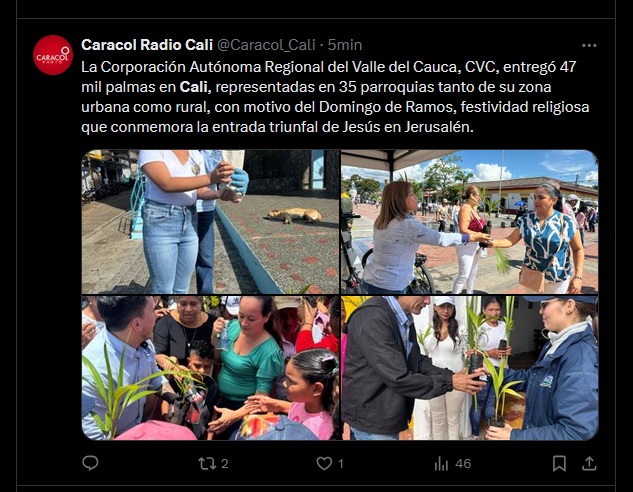This screenshot has height=492, width=633.
Task: Click the retweet count number 2
Action: click(x=225, y=464)
